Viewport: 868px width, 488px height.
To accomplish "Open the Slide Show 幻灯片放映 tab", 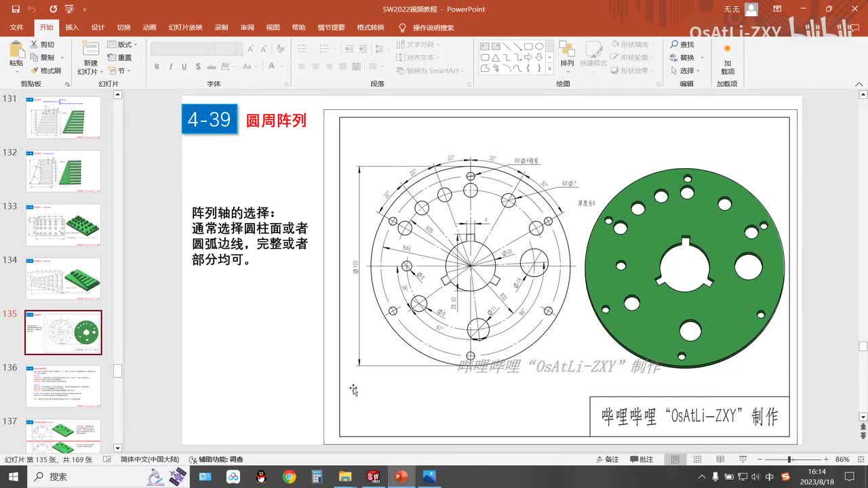I will (x=185, y=28).
